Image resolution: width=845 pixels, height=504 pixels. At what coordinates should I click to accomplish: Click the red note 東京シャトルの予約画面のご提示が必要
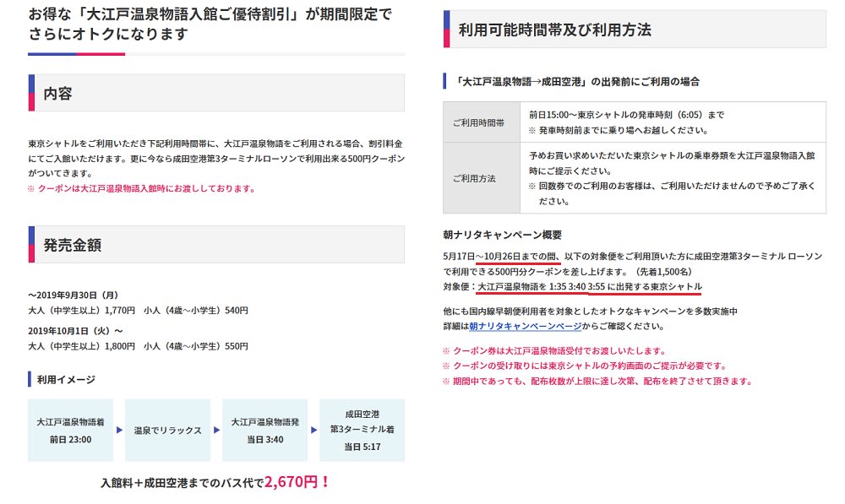click(585, 366)
